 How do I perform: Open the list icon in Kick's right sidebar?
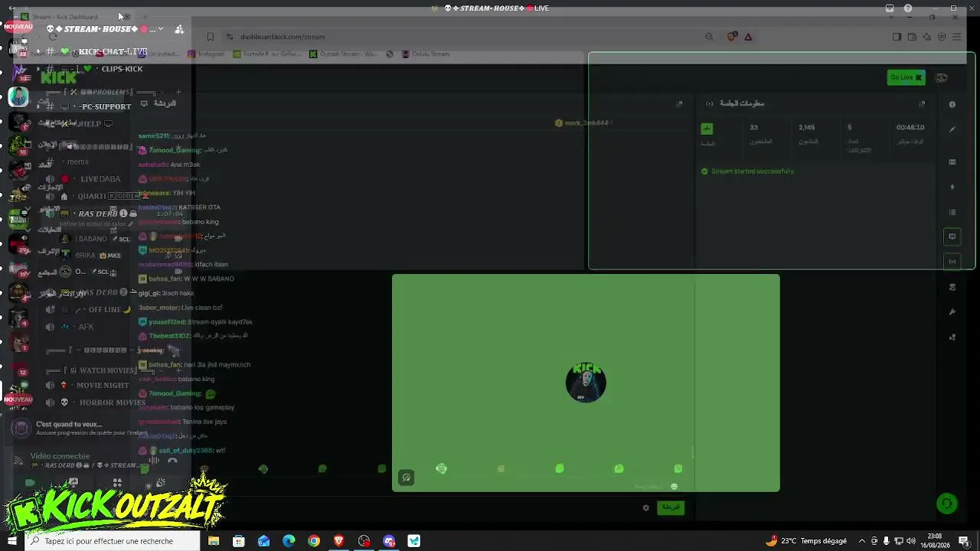click(x=952, y=212)
